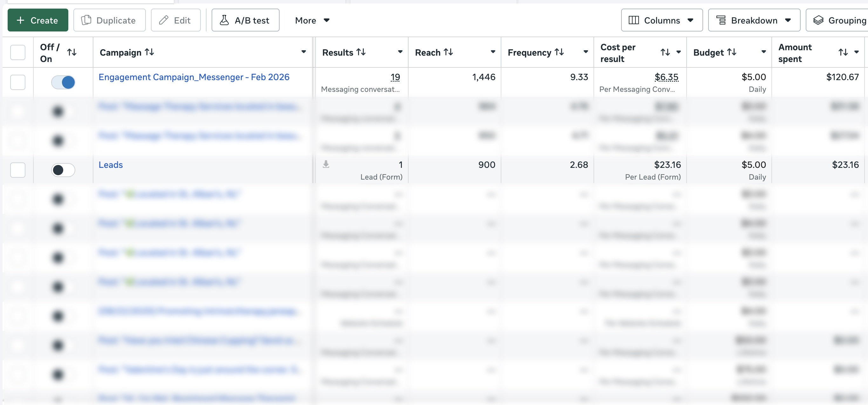Image resolution: width=868 pixels, height=405 pixels.
Task: Expand the Results column options caret
Action: pyautogui.click(x=400, y=52)
